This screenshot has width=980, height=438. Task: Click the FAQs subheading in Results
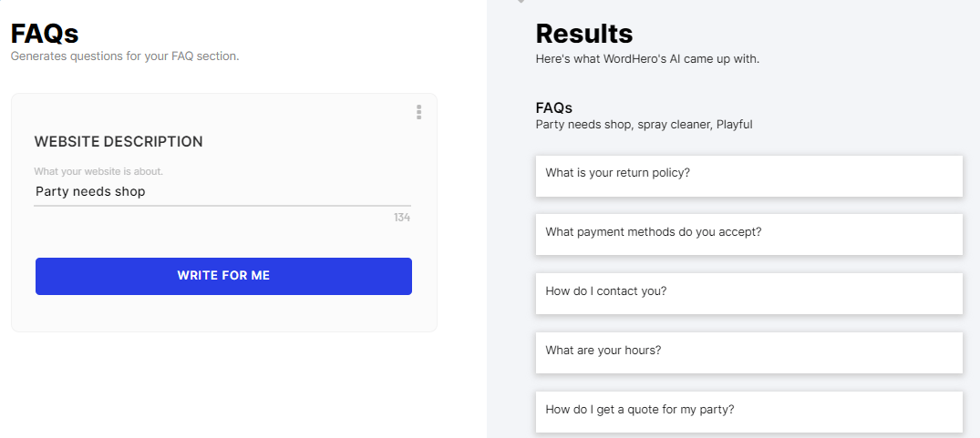click(554, 108)
